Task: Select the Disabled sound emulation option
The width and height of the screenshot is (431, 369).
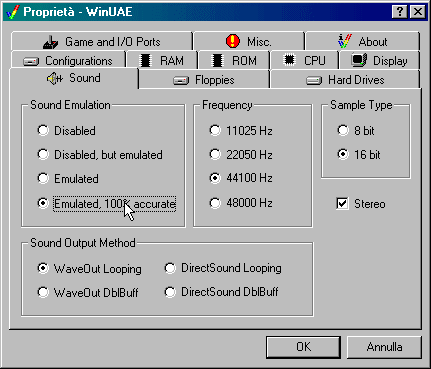Action: click(x=67, y=131)
